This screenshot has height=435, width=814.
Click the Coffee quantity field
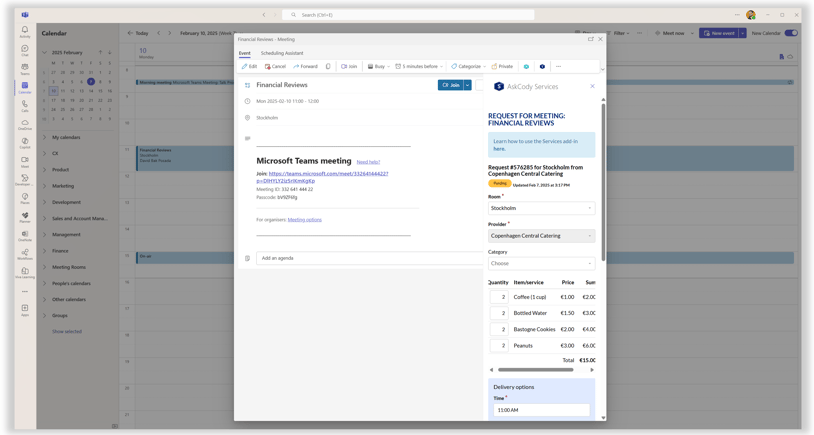[499, 297]
